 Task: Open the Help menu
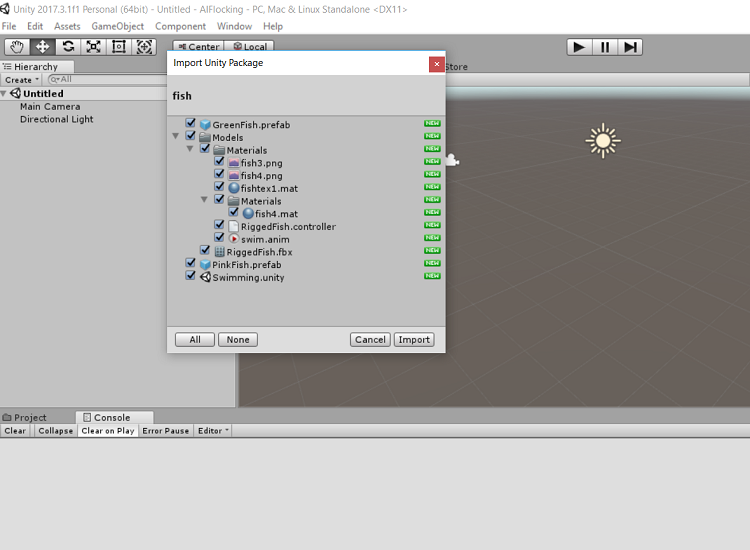tap(273, 26)
